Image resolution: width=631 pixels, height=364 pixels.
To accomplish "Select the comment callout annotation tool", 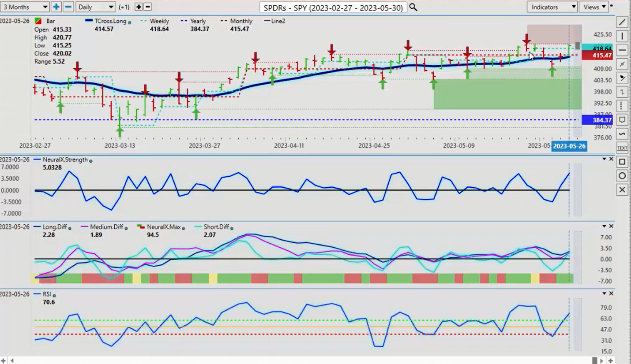I will [622, 120].
